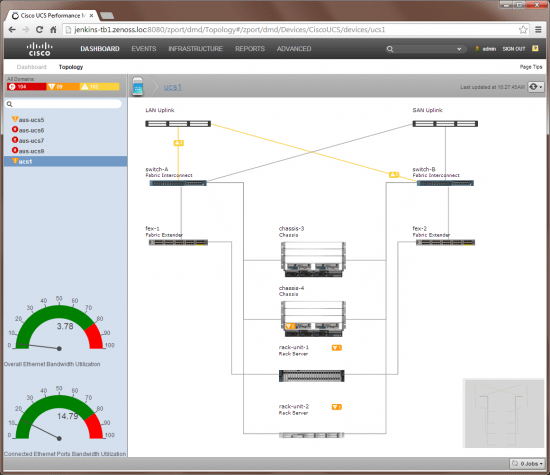Click the switch-A Fabric Interconnect device icon

click(178, 183)
